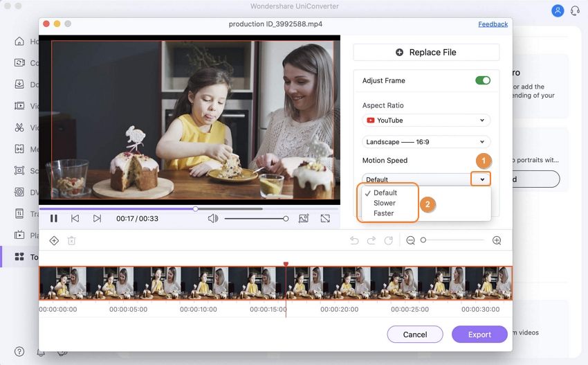Pause the video playback
The width and height of the screenshot is (588, 365).
[x=54, y=218]
